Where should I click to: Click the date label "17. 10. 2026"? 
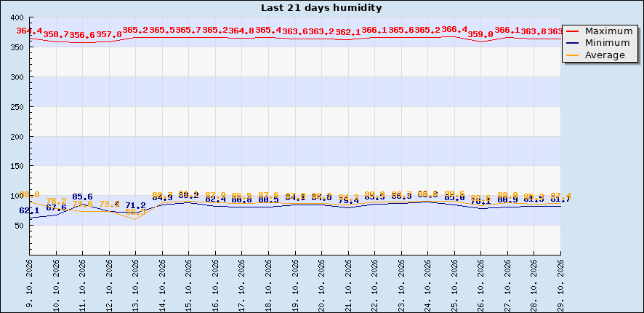click(242, 284)
